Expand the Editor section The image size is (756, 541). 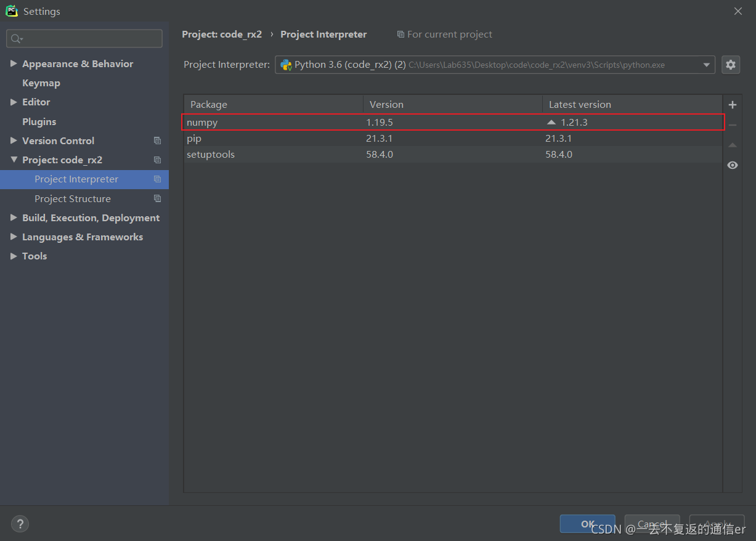pos(14,102)
